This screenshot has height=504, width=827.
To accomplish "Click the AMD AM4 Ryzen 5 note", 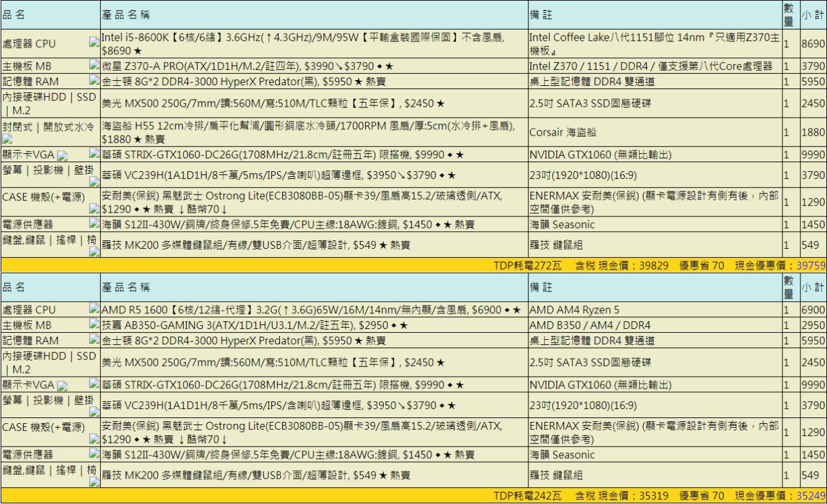I will coord(574,310).
